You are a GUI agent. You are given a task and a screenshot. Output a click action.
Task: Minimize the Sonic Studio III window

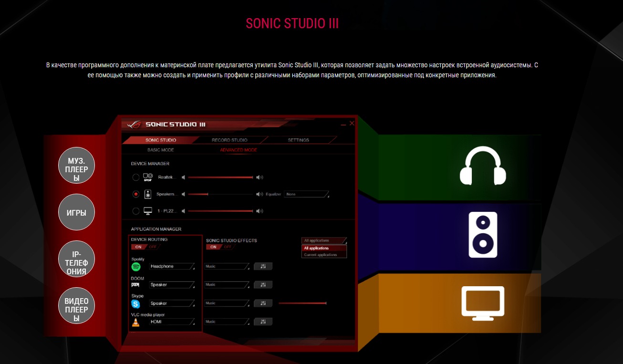pos(343,124)
